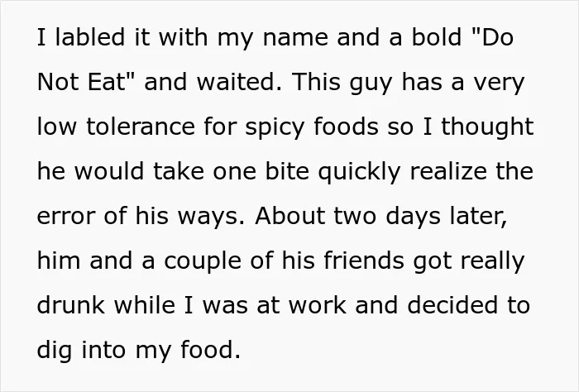Screen dimensions: 579x392
Task: Click the word "About" starting a sentence
Action: tap(289, 216)
